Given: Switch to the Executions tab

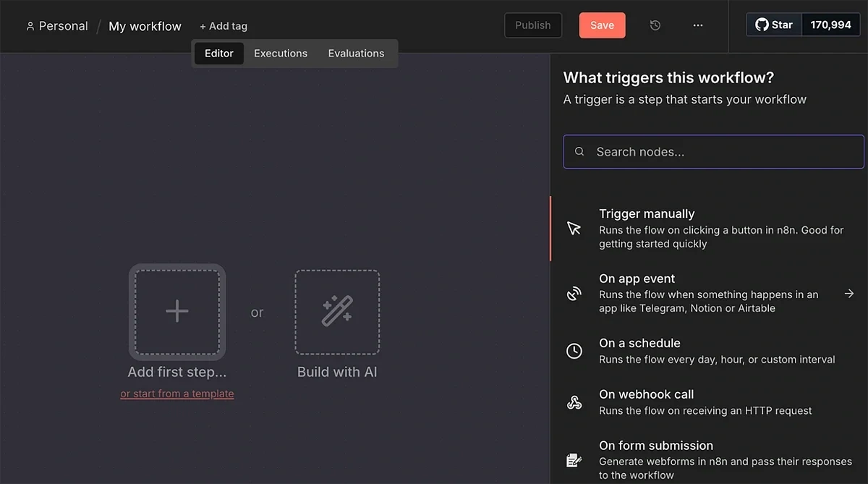Looking at the screenshot, I should 281,53.
